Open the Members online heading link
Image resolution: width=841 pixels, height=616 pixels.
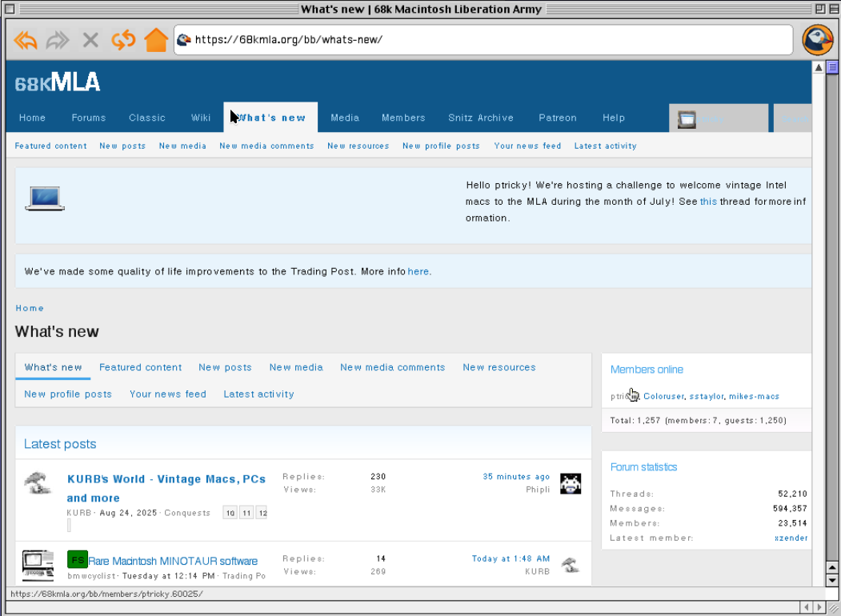click(x=647, y=370)
